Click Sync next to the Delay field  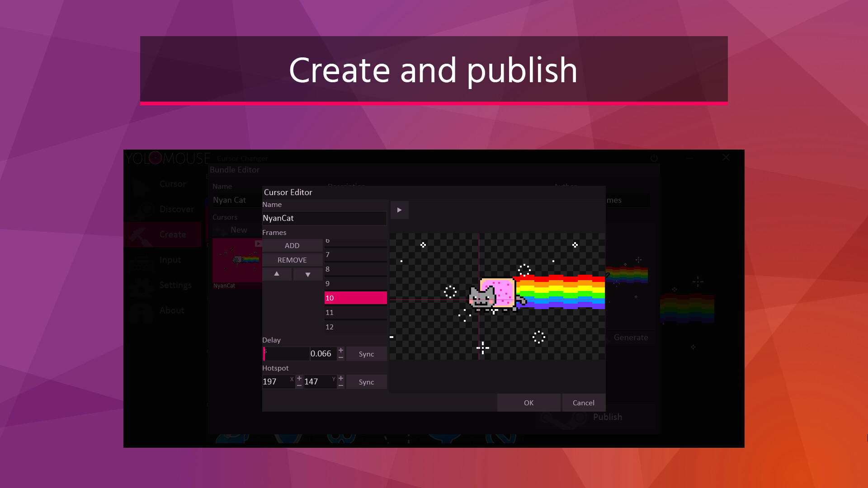[x=366, y=354]
